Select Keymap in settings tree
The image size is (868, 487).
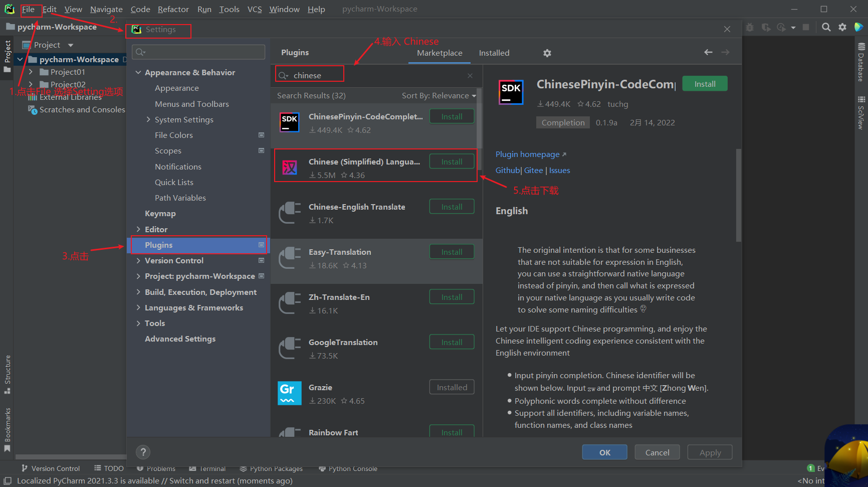(x=160, y=214)
